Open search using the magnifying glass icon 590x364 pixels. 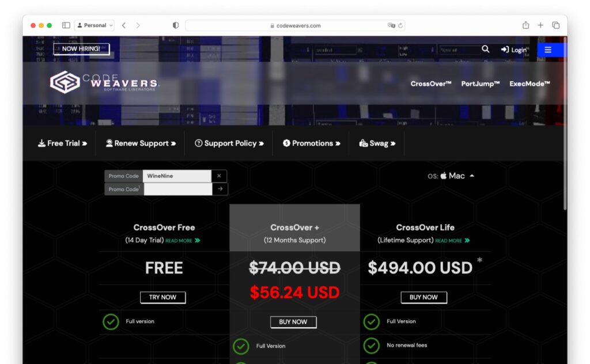[x=486, y=50]
